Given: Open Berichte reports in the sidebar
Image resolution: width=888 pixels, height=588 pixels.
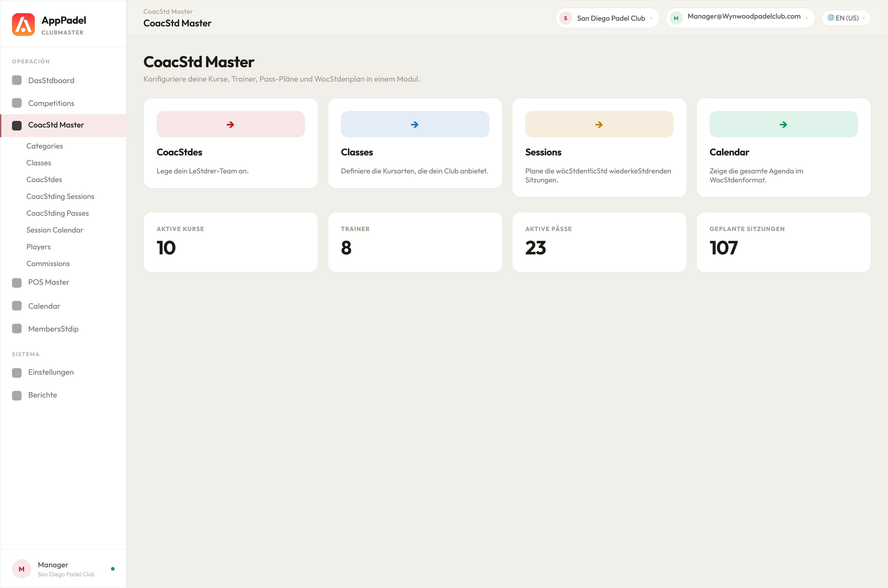Looking at the screenshot, I should [x=63, y=395].
